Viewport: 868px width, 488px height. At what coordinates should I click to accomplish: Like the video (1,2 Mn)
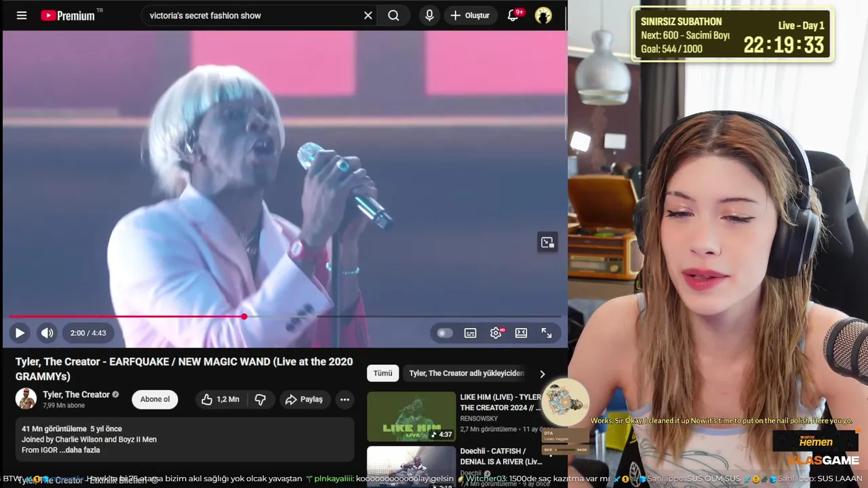tap(220, 399)
